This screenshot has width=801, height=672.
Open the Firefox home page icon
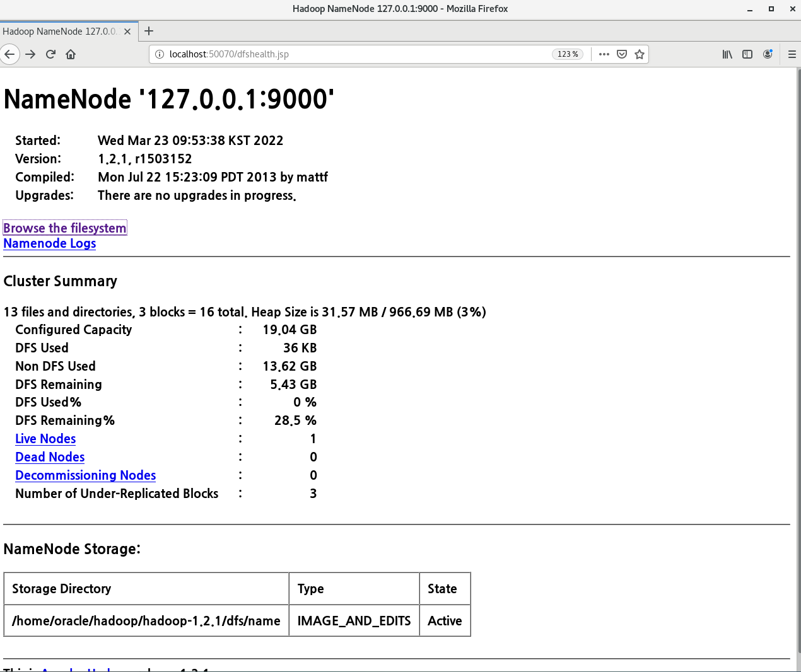click(x=71, y=54)
